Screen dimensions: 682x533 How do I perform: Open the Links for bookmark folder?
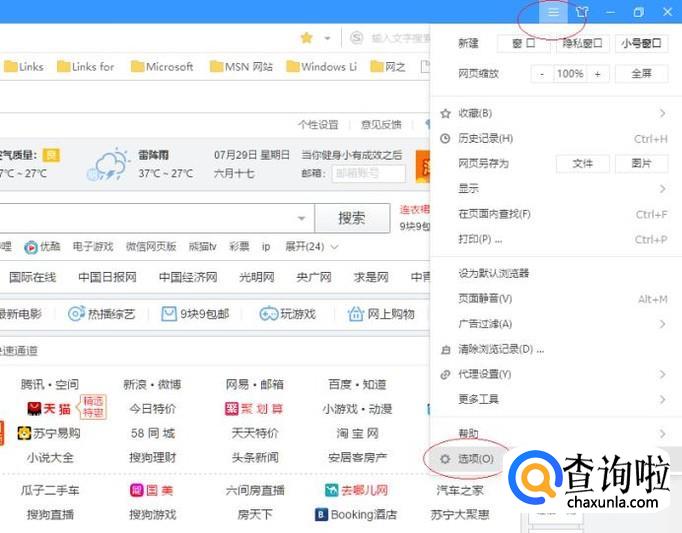point(86,67)
